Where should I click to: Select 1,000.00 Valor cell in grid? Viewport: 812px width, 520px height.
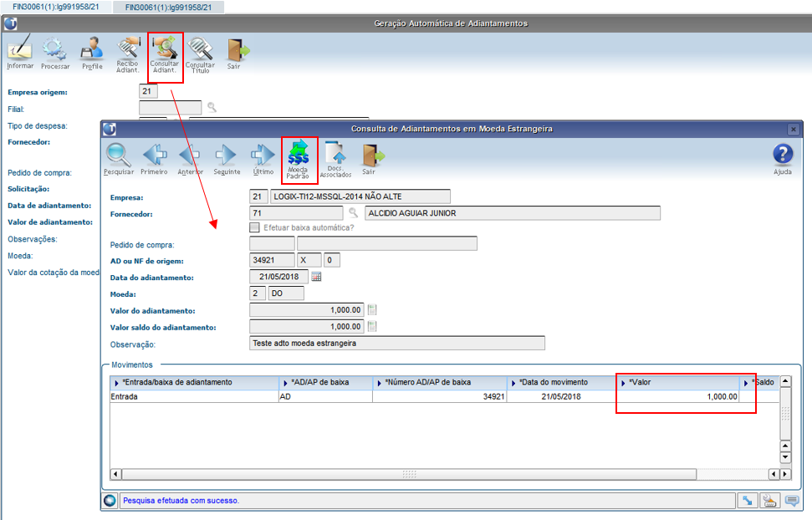click(x=678, y=397)
